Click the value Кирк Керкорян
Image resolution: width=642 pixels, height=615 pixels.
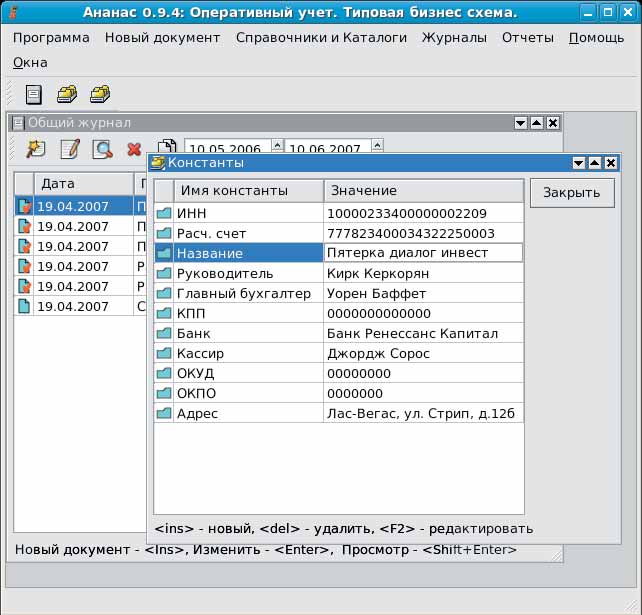(x=378, y=273)
